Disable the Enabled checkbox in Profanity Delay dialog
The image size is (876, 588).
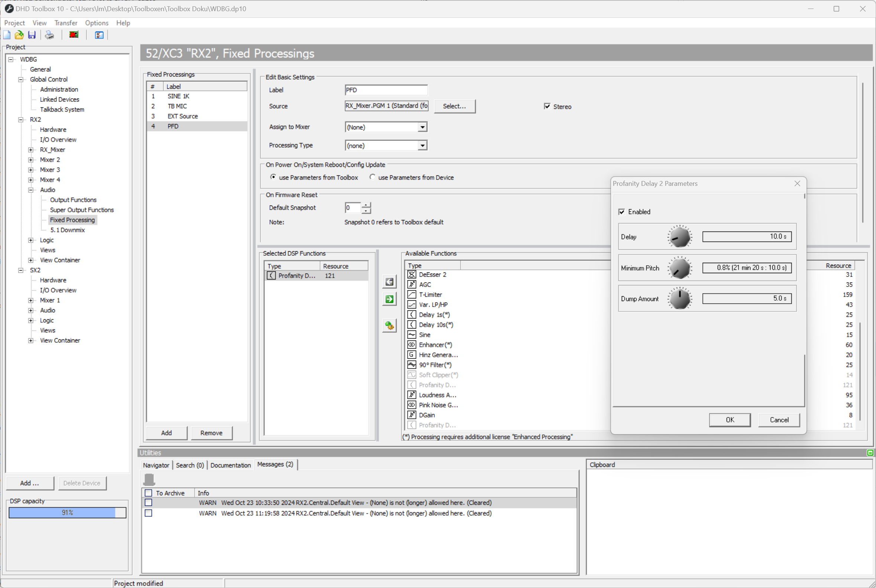(x=622, y=211)
